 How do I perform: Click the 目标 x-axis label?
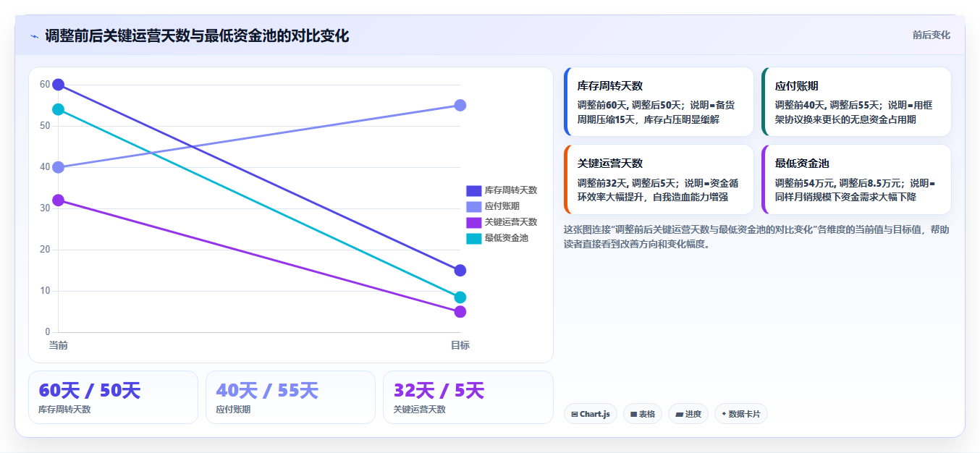[460, 345]
